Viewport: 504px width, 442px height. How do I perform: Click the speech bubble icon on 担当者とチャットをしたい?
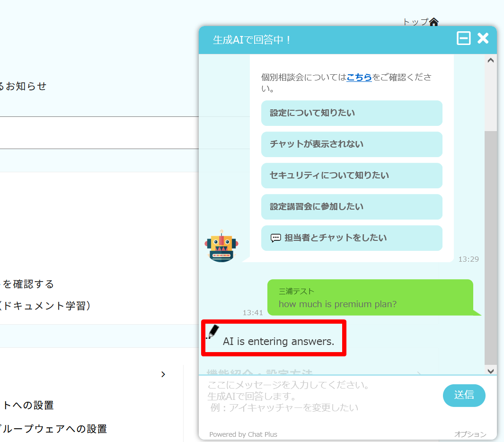click(275, 238)
